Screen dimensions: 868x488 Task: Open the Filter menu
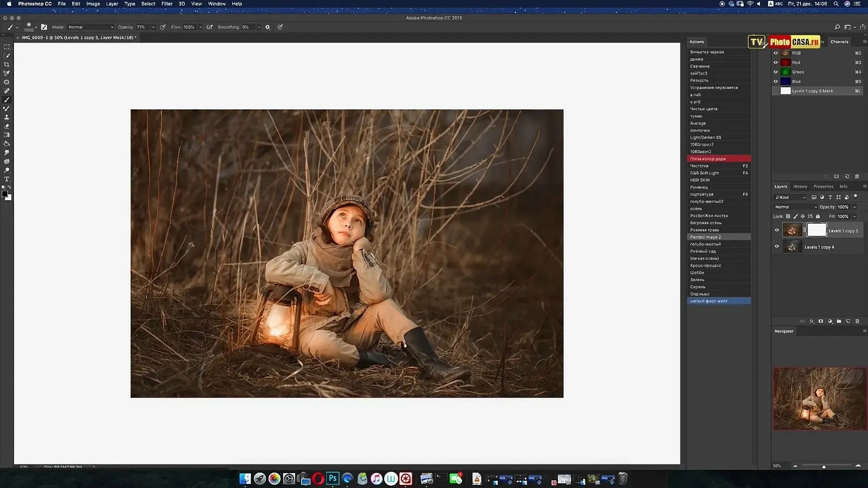[167, 4]
